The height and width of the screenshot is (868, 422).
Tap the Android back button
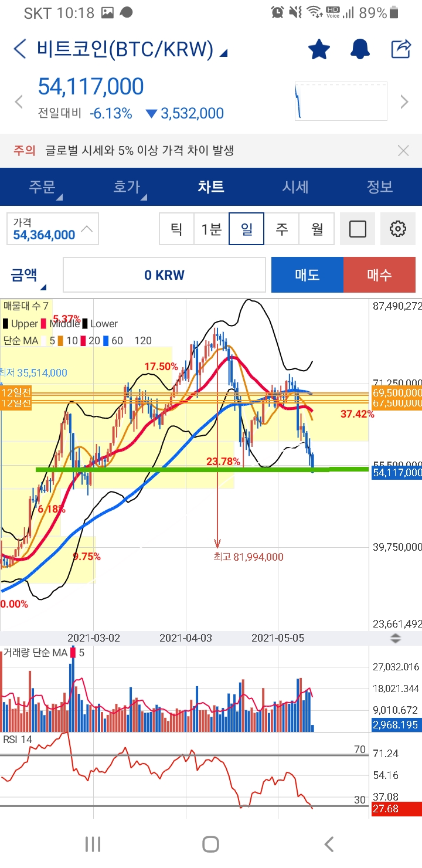[329, 844]
